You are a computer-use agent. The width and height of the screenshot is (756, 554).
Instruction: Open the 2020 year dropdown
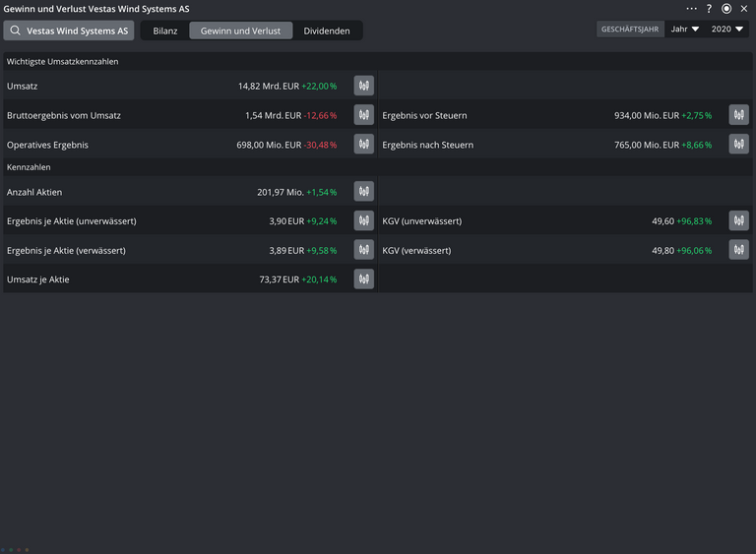coord(727,29)
